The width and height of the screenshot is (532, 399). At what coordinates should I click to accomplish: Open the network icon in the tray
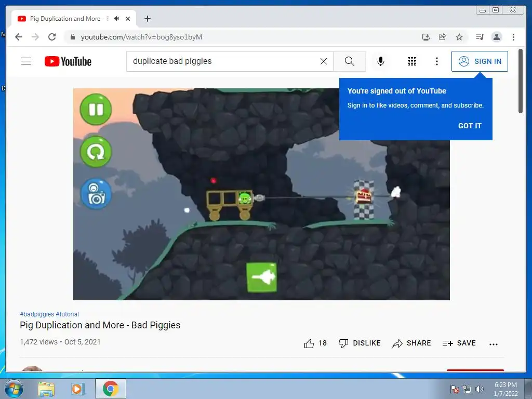pos(467,389)
